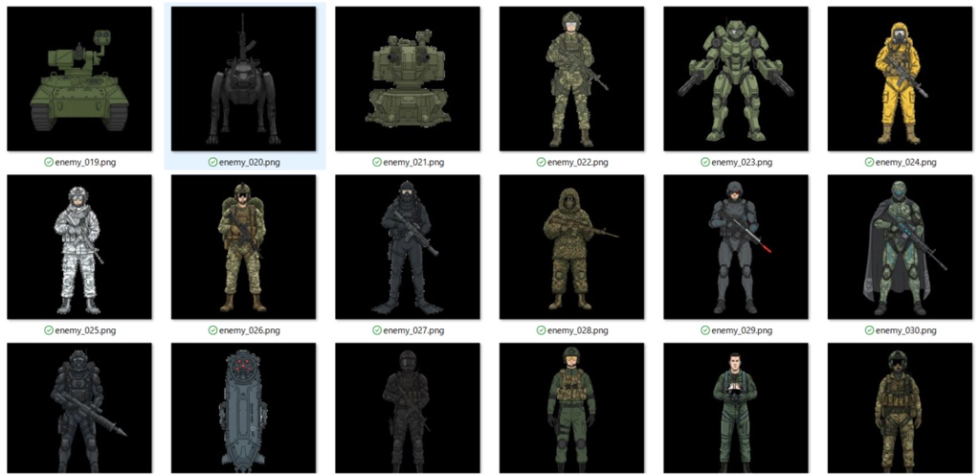Select the enemy_024.png yellow hazmat thumbnail

pos(900,79)
